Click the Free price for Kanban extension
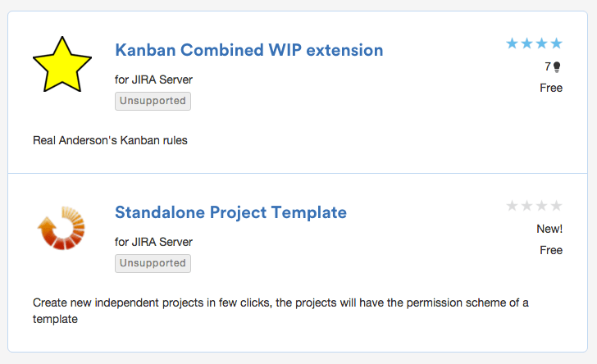 click(x=551, y=88)
